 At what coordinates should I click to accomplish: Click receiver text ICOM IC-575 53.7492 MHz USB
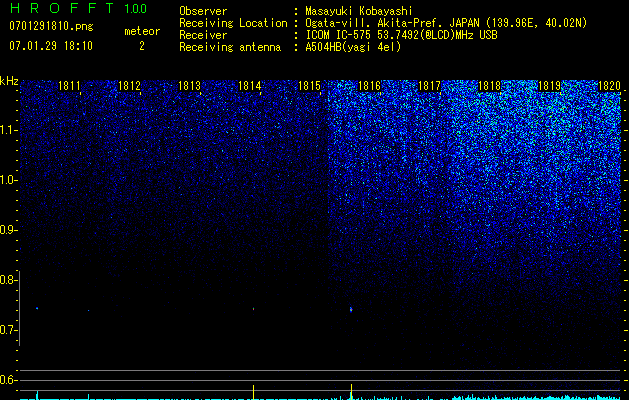pos(401,35)
